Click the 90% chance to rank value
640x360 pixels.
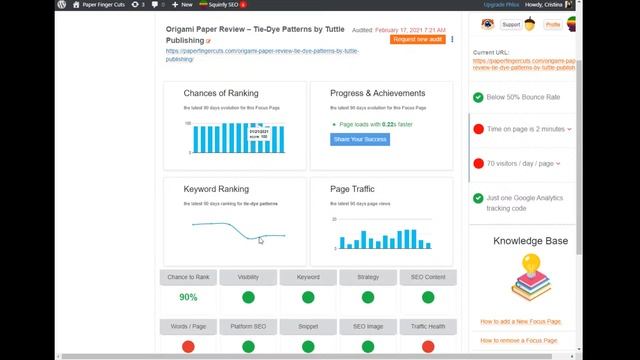pos(188,297)
